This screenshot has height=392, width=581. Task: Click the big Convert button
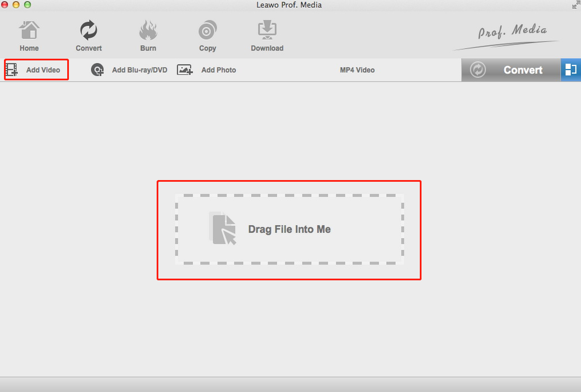511,70
